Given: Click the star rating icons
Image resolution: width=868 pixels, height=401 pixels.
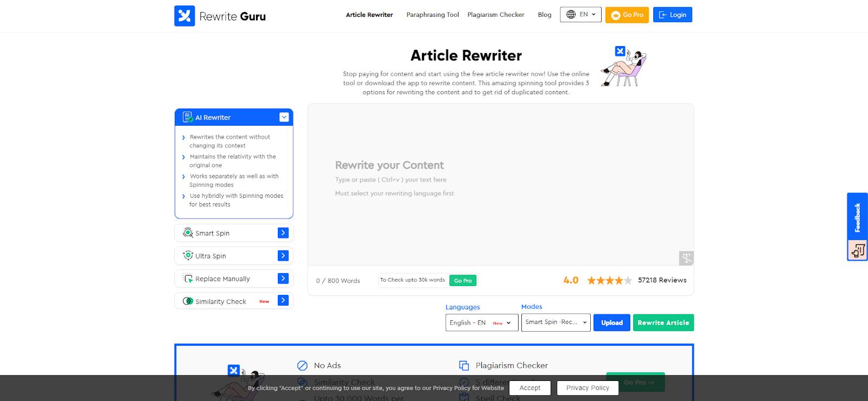Looking at the screenshot, I should coord(610,280).
